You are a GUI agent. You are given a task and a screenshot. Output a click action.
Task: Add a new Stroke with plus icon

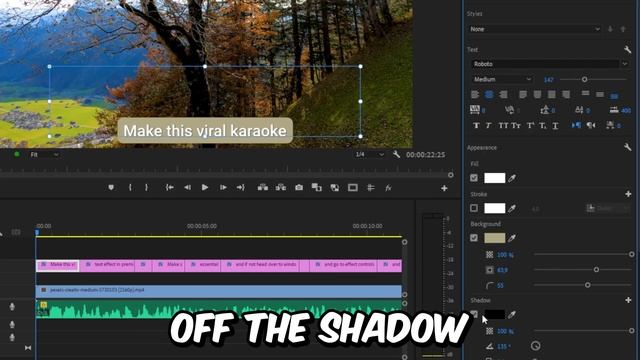[x=628, y=194]
